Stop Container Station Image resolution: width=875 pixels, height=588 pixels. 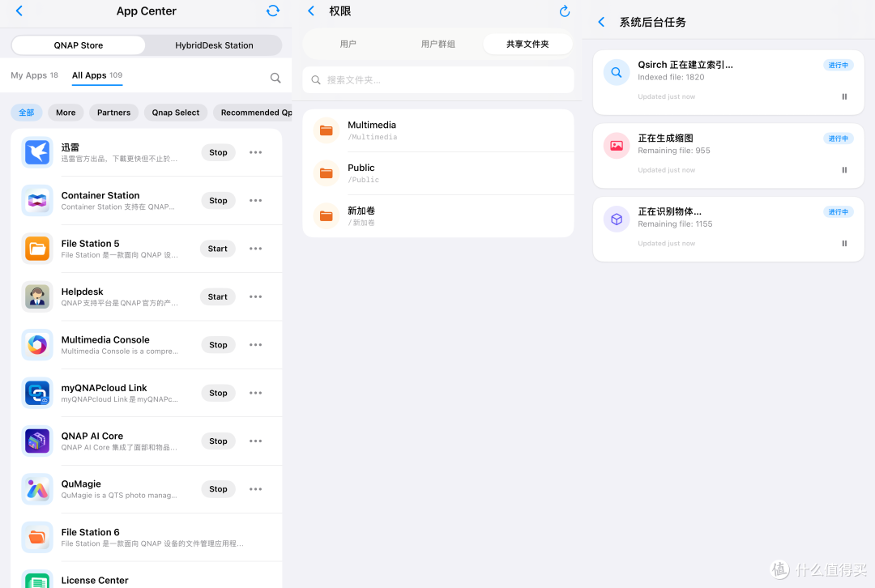[218, 200]
